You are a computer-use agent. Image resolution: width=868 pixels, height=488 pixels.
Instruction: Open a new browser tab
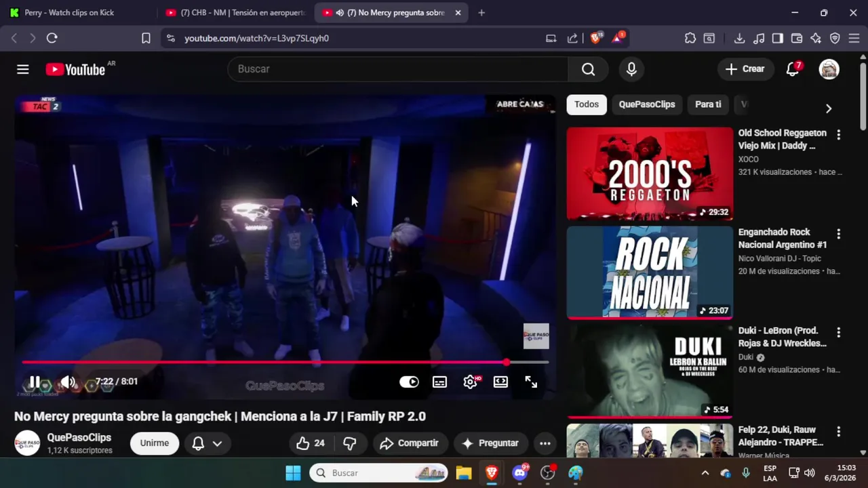481,12
